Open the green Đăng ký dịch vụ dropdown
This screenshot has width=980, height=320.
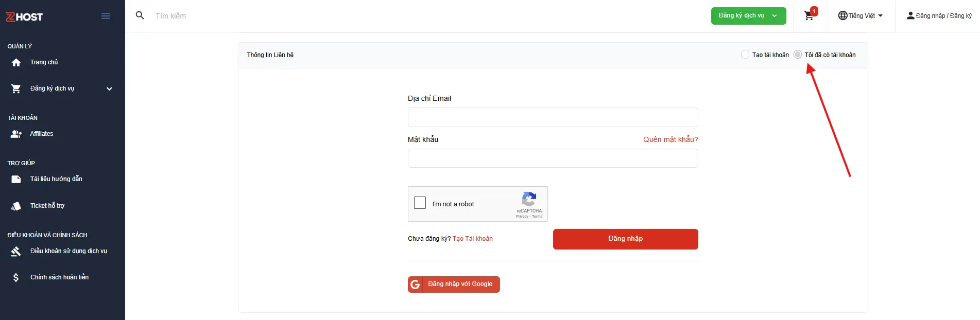pos(748,16)
